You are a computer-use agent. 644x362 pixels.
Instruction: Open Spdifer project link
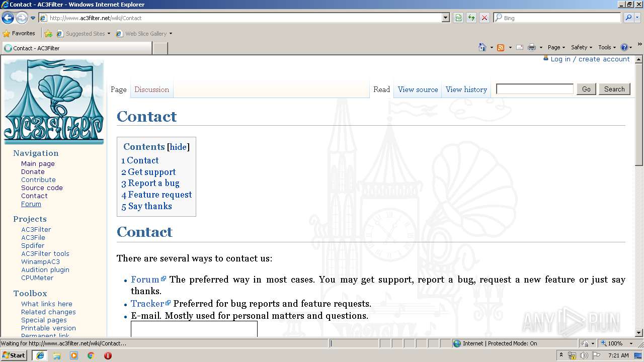[33, 245]
